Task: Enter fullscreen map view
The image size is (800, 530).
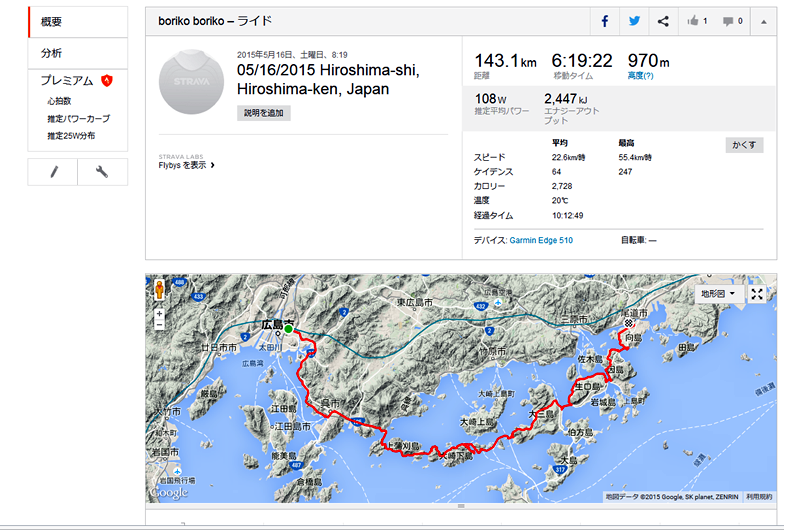Action: 757,294
